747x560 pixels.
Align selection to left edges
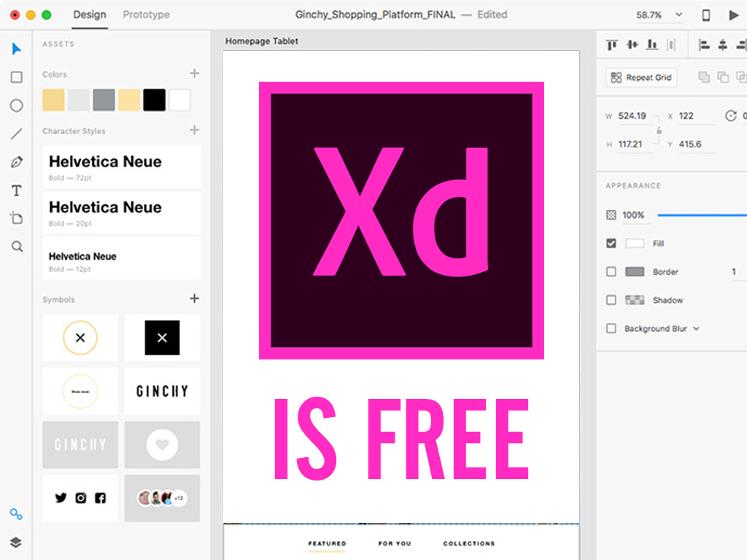(x=704, y=45)
